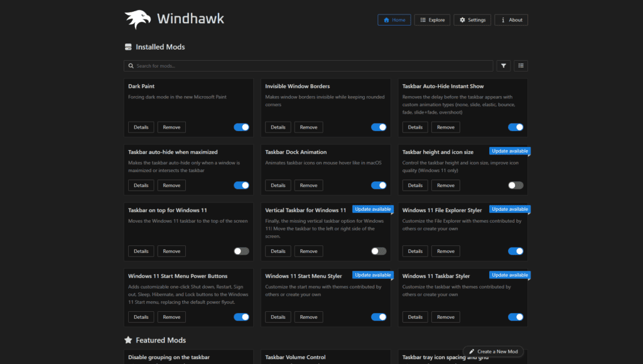Disable Taskbar auto-hide when maximized toggle

(242, 185)
